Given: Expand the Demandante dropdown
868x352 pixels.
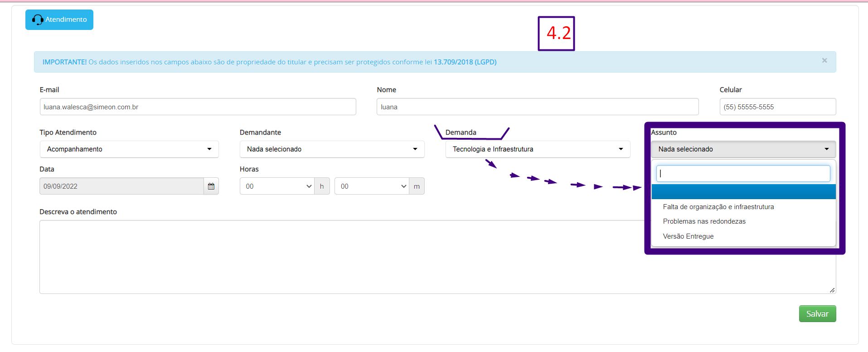Looking at the screenshot, I should (x=332, y=149).
